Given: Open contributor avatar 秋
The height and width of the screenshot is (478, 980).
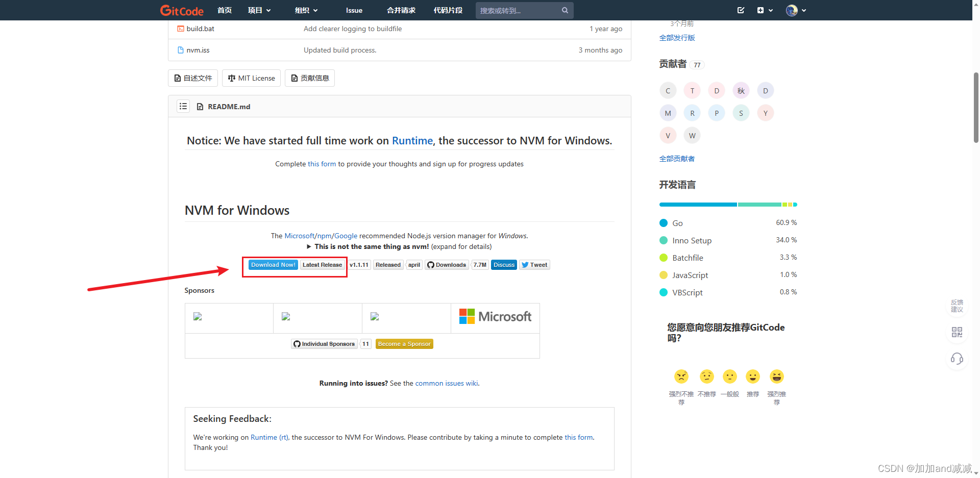Looking at the screenshot, I should coord(741,91).
